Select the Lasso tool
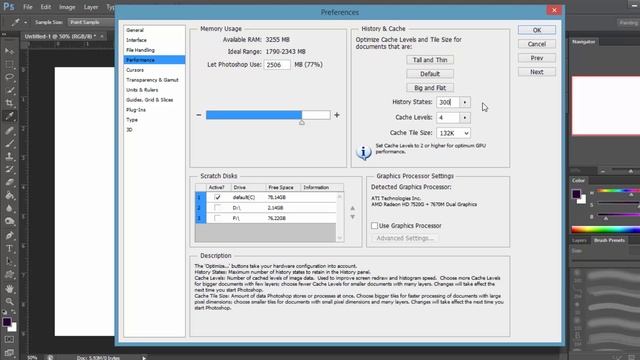 pos(9,77)
